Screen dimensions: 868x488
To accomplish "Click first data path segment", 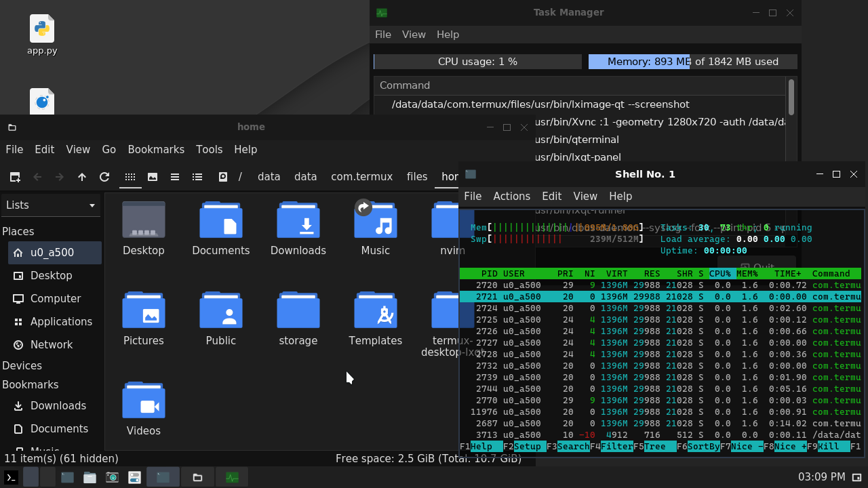I will (x=269, y=177).
